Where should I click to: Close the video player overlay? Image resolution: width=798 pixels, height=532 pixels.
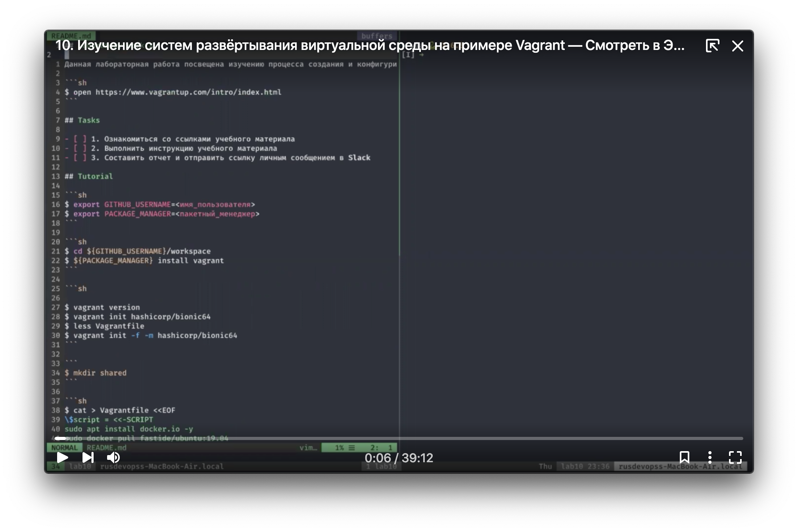pyautogui.click(x=738, y=46)
